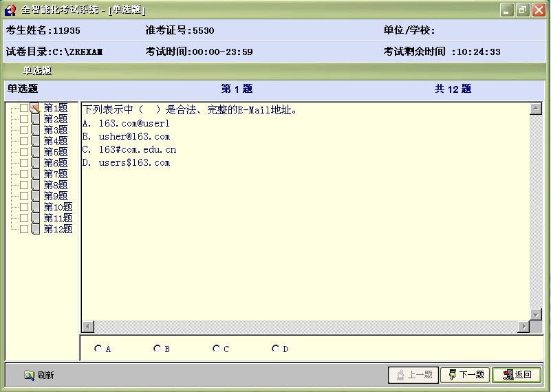551x392 pixels.
Task: Open question 第8题 in the tree
Action: [56, 185]
